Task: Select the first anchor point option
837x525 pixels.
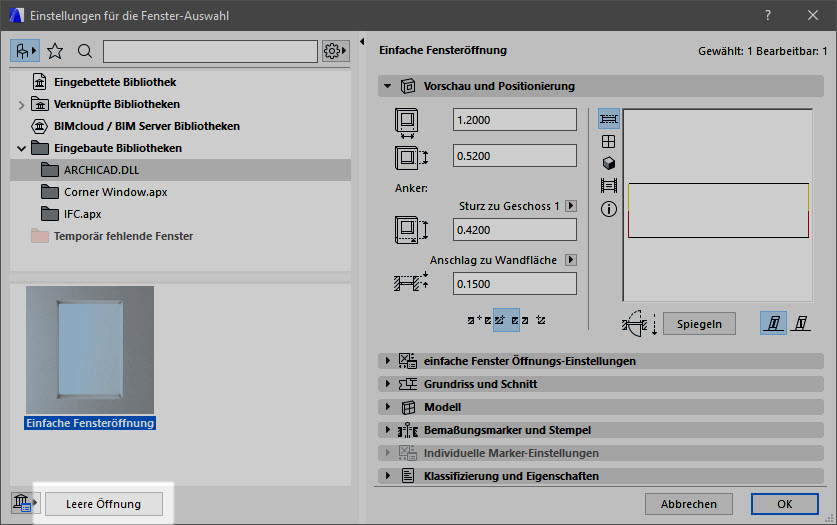Action: click(x=479, y=320)
